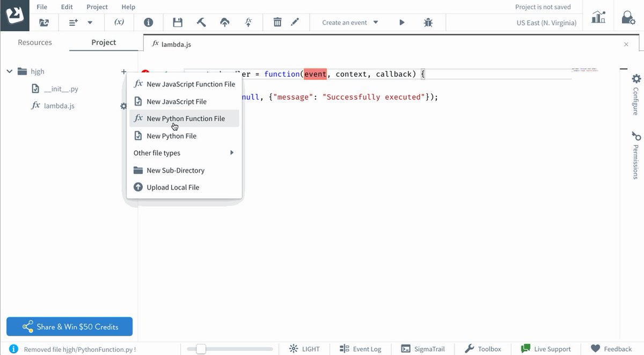Image resolution: width=644 pixels, height=355 pixels.
Task: Click the zoom slider handle in status bar
Action: (x=201, y=349)
